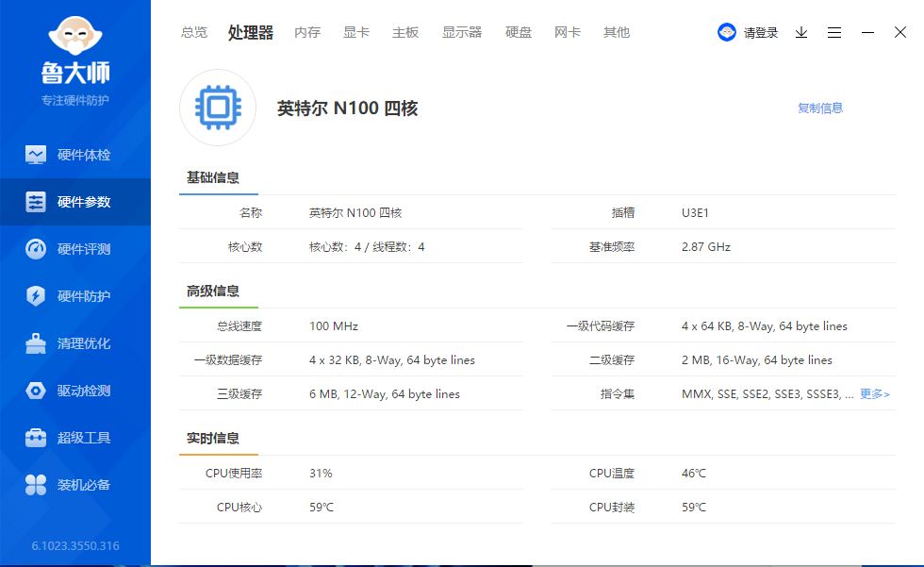This screenshot has height=567, width=924.
Task: Open the 硬盘 tab
Action: coord(519,32)
